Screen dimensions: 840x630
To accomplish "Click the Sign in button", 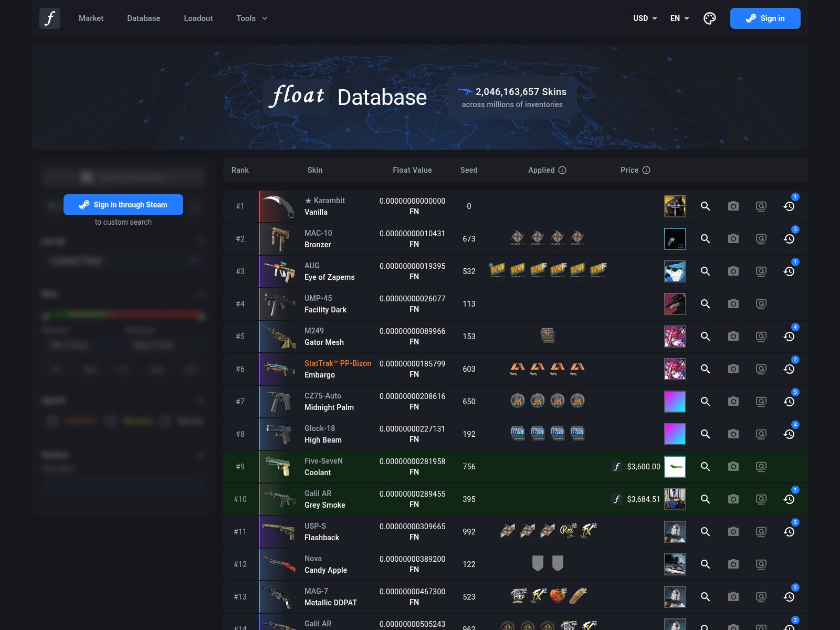I will (765, 18).
